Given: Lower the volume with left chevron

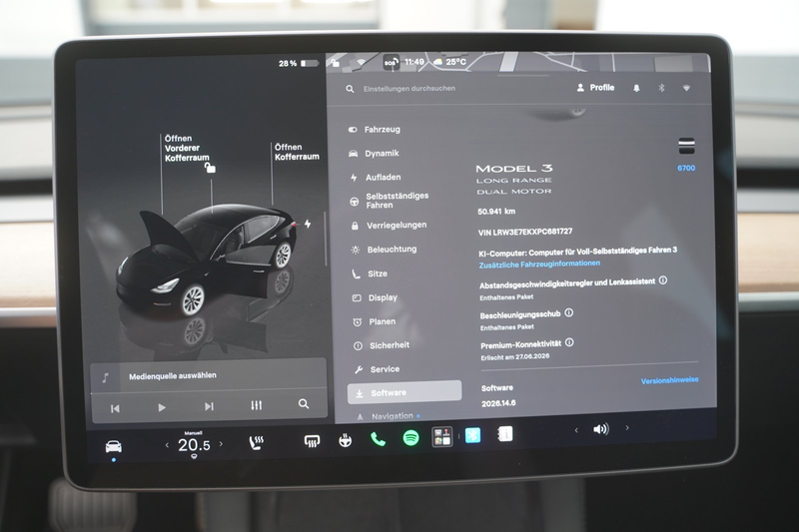Looking at the screenshot, I should [576, 431].
